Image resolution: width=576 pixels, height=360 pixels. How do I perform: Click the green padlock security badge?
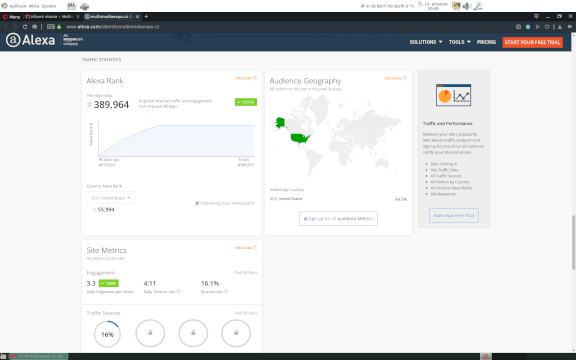tap(59, 27)
